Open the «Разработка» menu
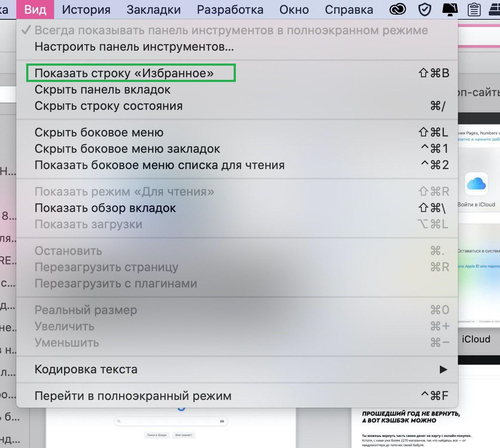Image resolution: width=500 pixels, height=448 pixels. click(230, 9)
